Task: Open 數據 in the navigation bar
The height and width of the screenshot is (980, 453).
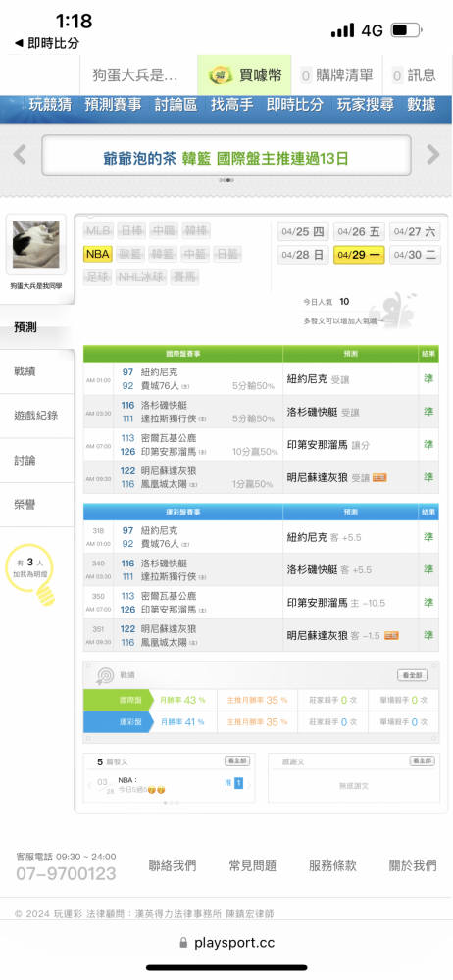Action: [x=421, y=105]
